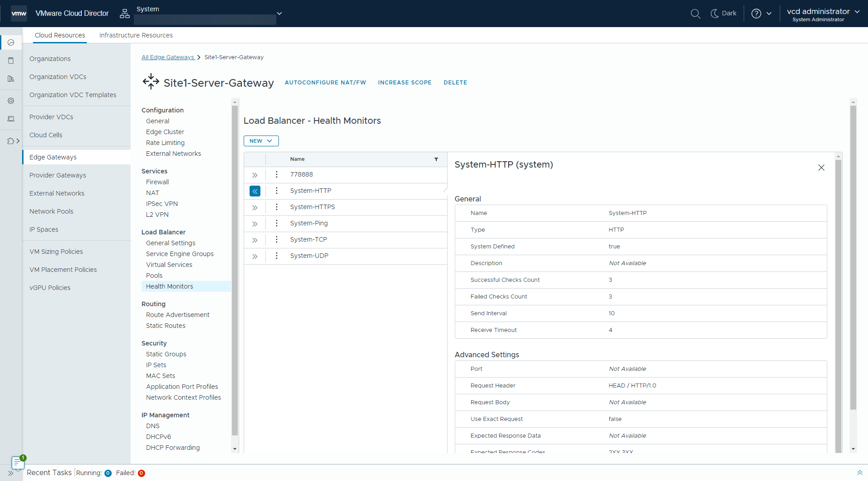Open Provider VDCs in left navigation
This screenshot has height=481, width=868.
pyautogui.click(x=51, y=117)
